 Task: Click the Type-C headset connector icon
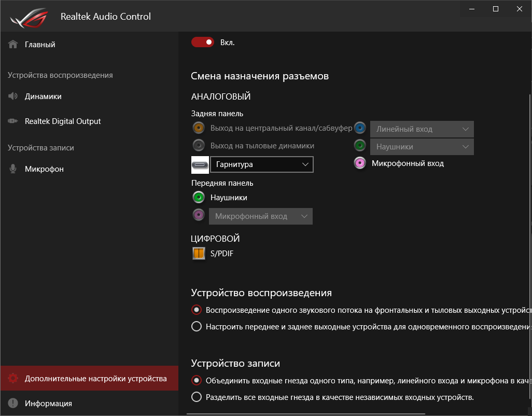click(200, 164)
